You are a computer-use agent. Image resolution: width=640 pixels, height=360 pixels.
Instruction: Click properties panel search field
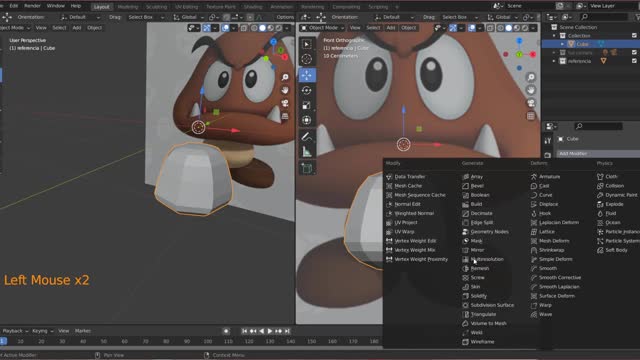tap(598, 126)
